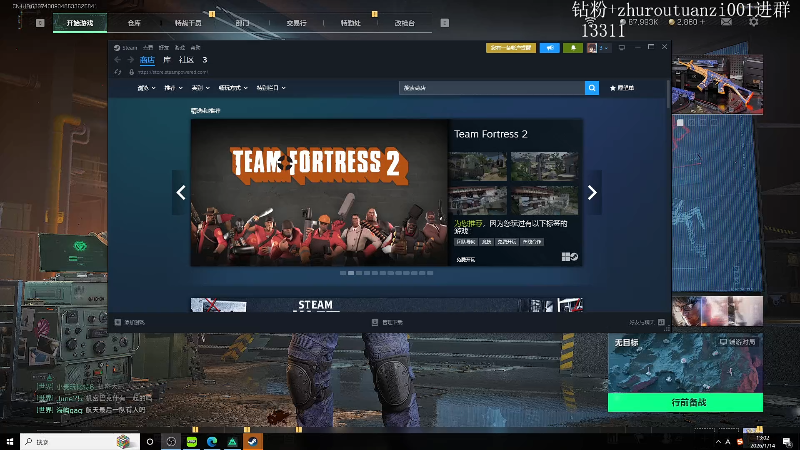
Task: Open the Team Fortress 2 banner image
Action: pyautogui.click(x=320, y=192)
